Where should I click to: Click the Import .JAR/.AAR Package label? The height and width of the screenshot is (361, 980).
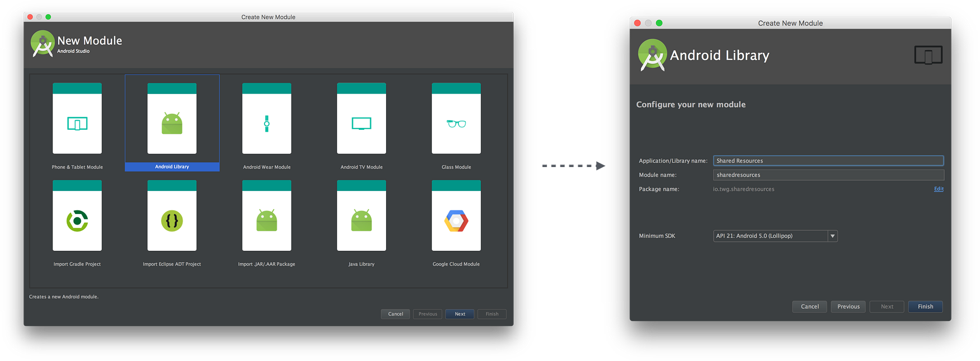click(267, 264)
